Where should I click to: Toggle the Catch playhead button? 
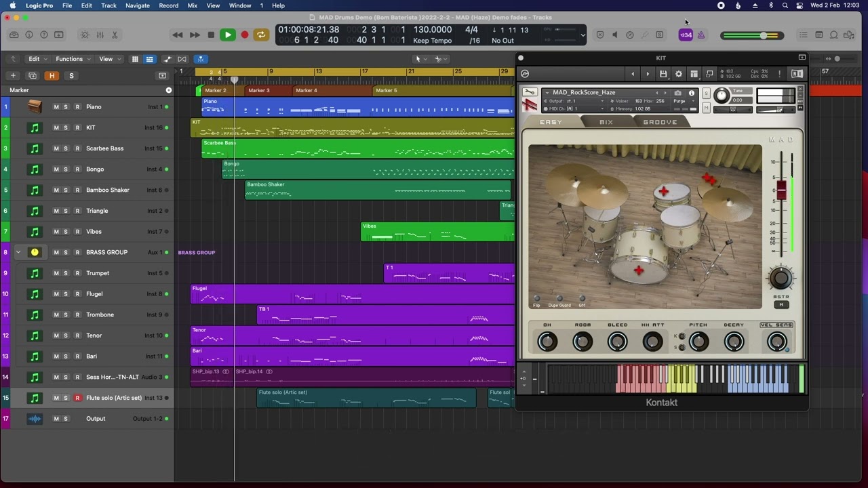click(201, 59)
